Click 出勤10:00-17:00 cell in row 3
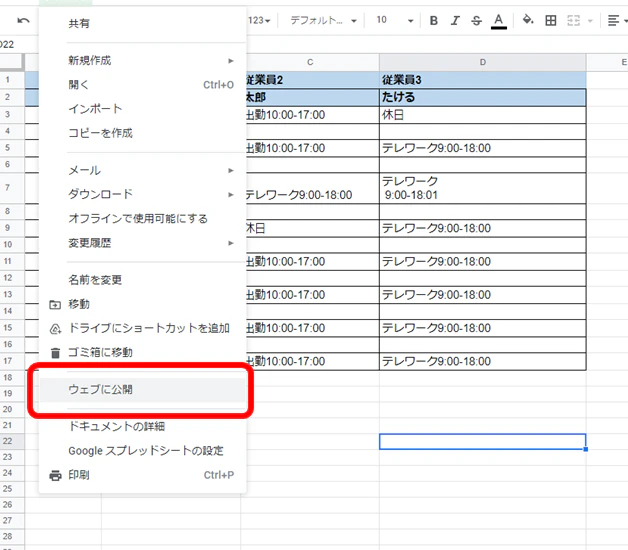The image size is (628, 550). pyautogui.click(x=312, y=115)
